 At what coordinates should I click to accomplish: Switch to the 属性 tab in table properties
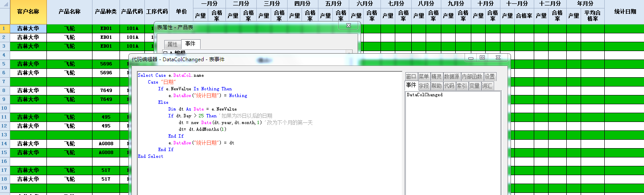[x=172, y=44]
